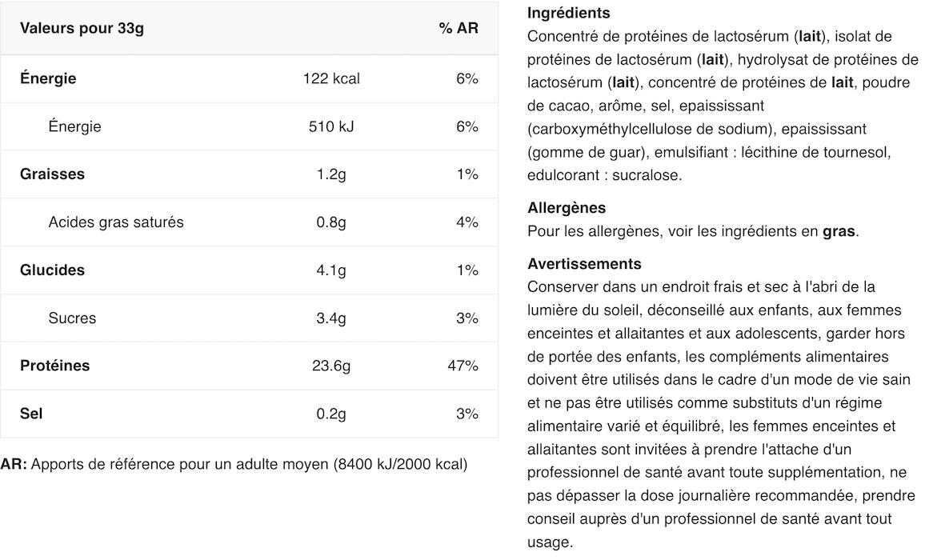Select the Protéines row label

[54, 366]
